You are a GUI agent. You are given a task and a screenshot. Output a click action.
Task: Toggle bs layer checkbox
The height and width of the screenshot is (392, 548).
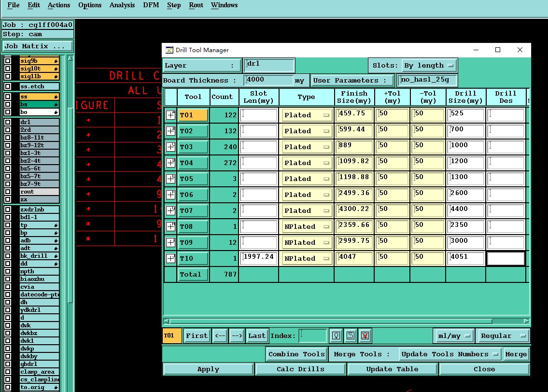click(8, 104)
